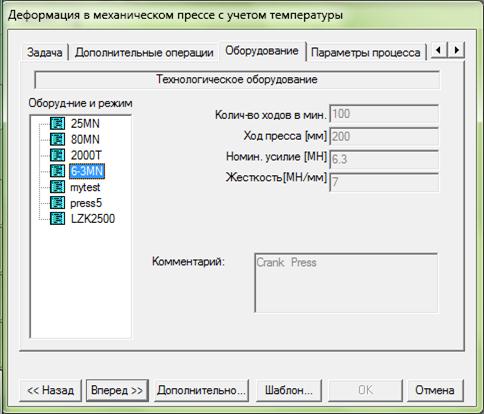Pick the mytest equipment entry
This screenshot has width=484, height=414.
[x=85, y=187]
